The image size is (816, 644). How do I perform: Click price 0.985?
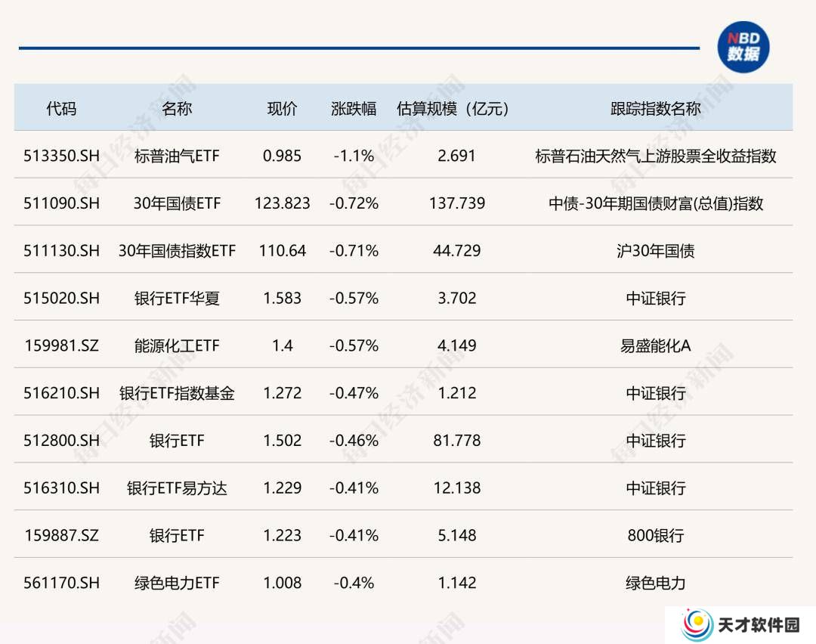click(282, 156)
